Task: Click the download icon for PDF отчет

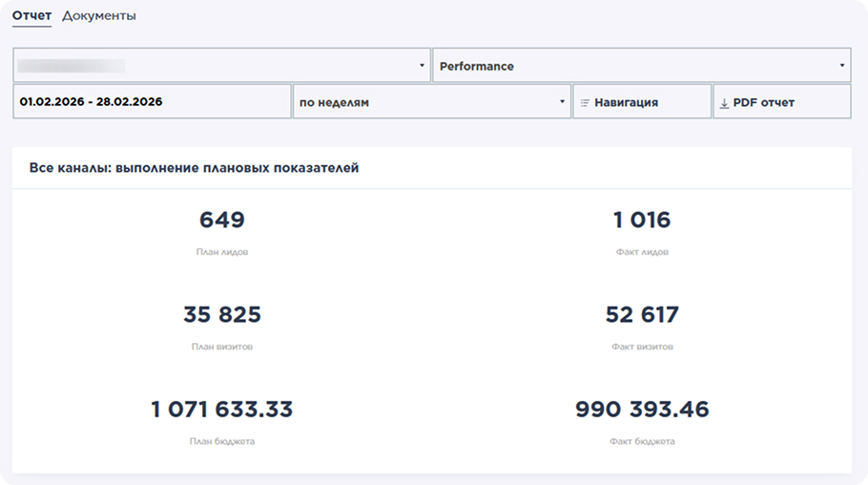Action: 724,103
